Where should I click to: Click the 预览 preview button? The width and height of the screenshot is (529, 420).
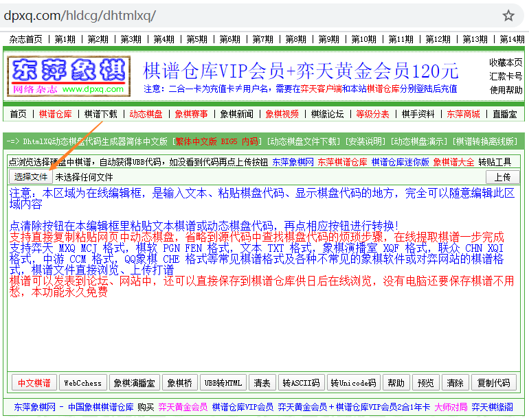[x=426, y=383]
